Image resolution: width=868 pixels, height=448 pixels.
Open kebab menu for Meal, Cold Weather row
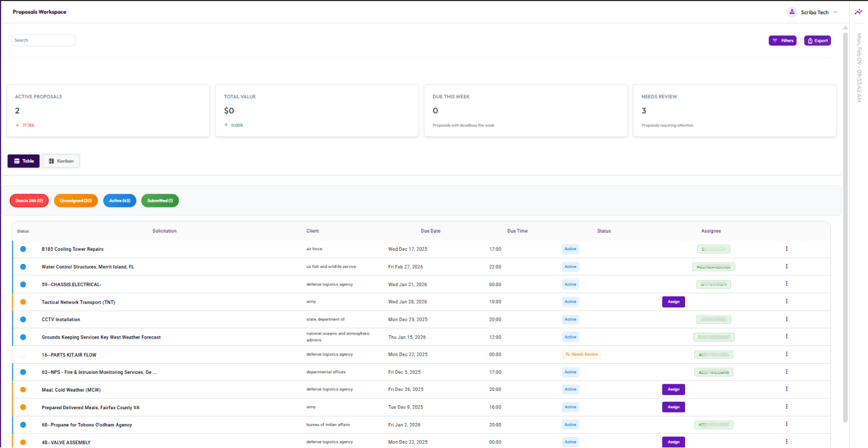pos(787,389)
